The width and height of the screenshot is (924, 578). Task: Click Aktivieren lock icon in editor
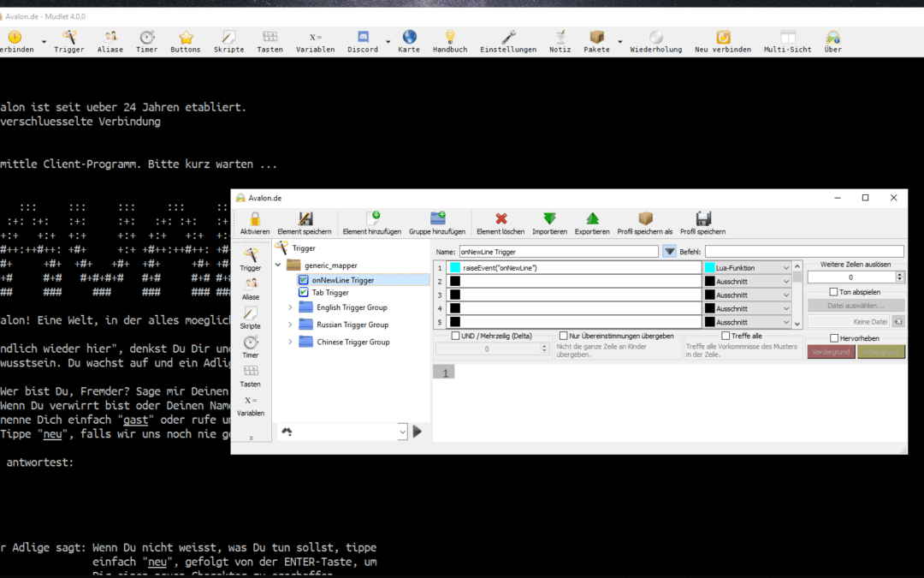tap(255, 223)
